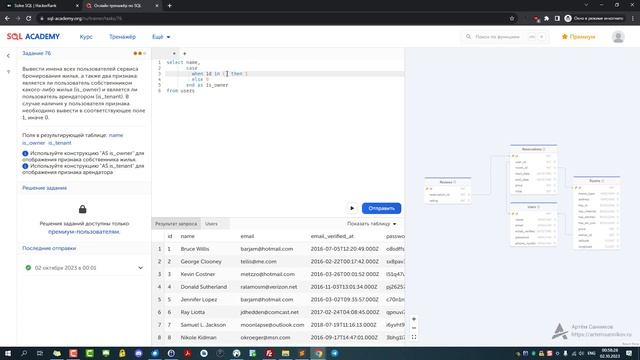Click the Ray Liotta name cell

tap(193, 312)
